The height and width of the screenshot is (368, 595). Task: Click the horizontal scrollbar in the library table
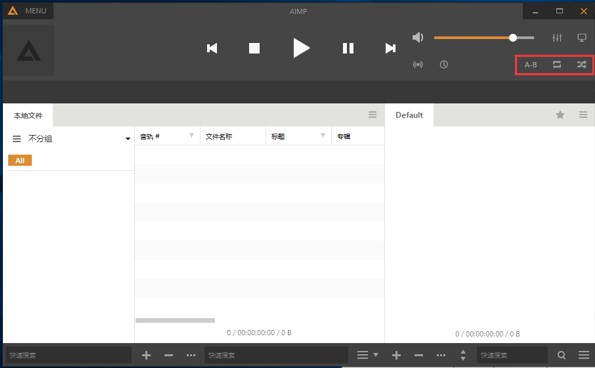click(x=175, y=321)
